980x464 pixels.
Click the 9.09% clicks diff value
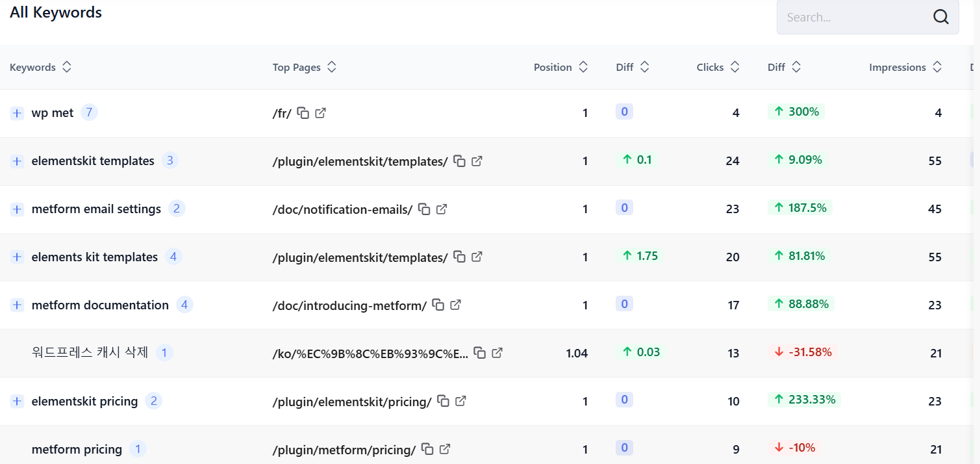[798, 160]
